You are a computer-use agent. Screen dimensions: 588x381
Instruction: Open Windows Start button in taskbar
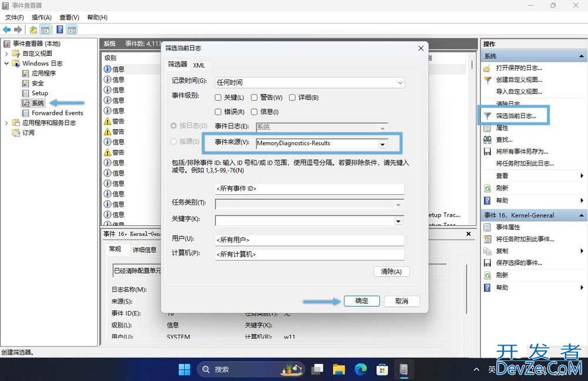184,370
